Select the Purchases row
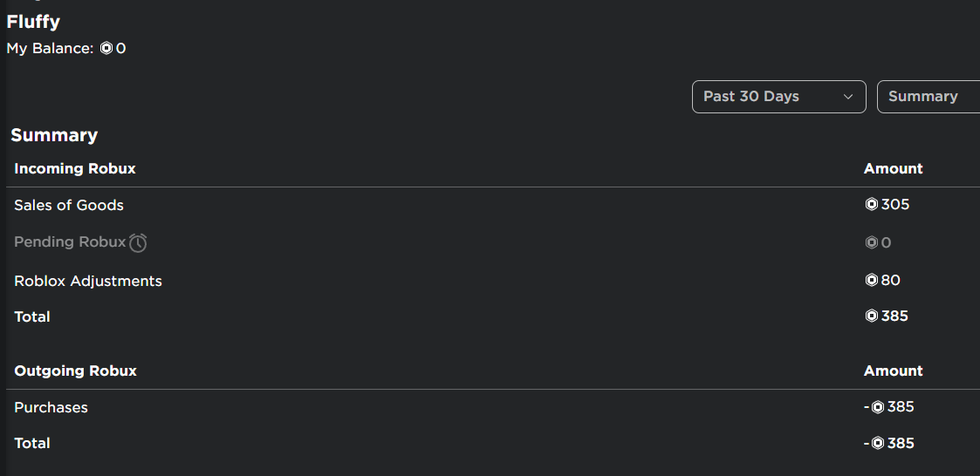The height and width of the screenshot is (476, 980). click(51, 408)
